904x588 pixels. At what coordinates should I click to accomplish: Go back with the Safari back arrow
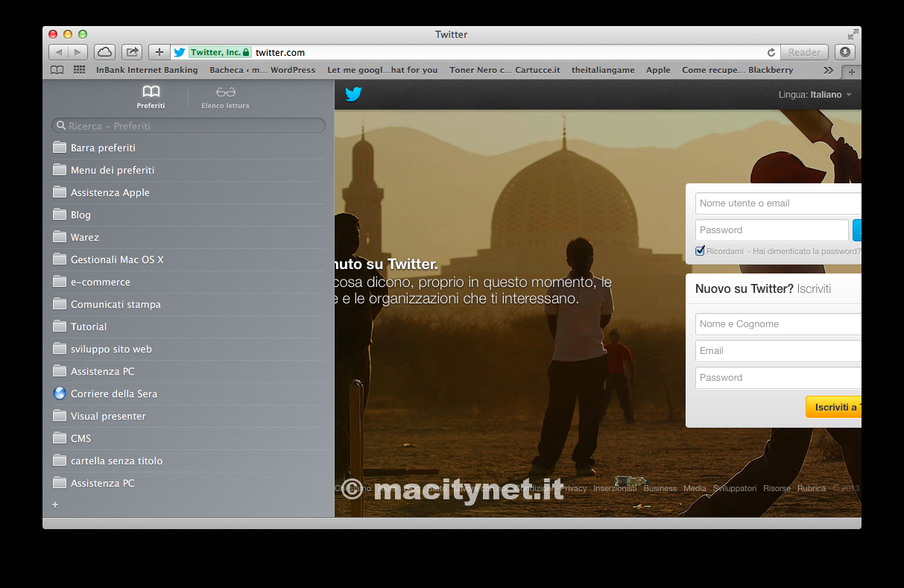click(x=59, y=52)
